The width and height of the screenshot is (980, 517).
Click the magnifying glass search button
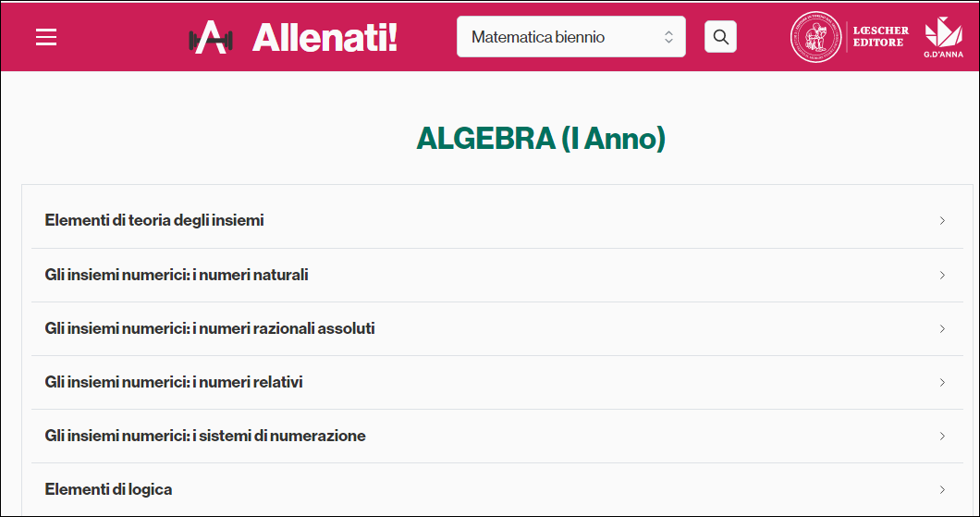pyautogui.click(x=720, y=37)
